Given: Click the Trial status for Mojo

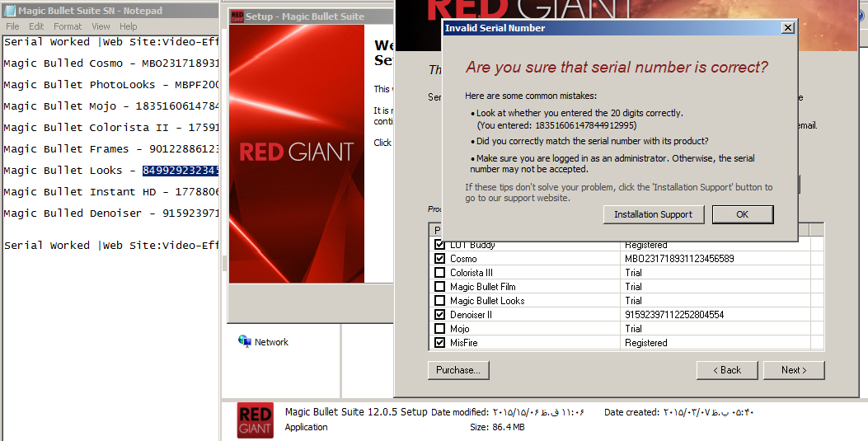Looking at the screenshot, I should click(x=633, y=329).
